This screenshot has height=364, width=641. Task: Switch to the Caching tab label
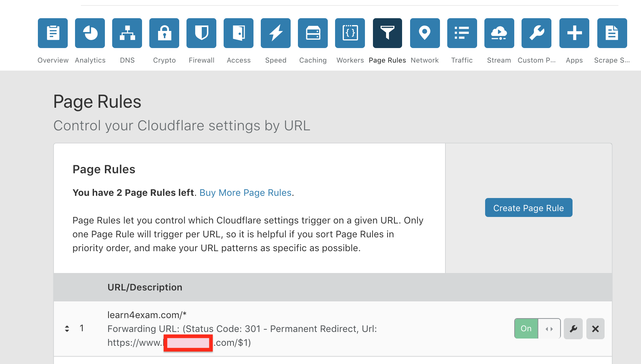click(x=313, y=60)
